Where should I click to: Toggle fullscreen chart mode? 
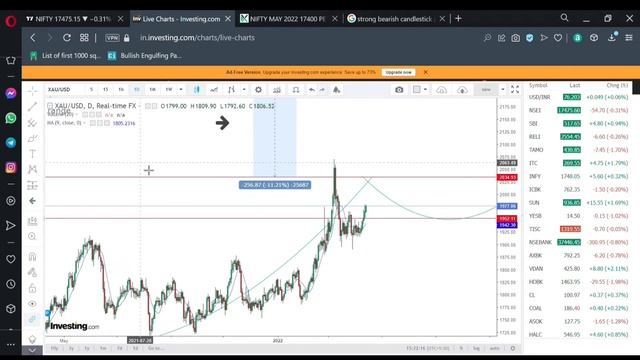[x=515, y=89]
